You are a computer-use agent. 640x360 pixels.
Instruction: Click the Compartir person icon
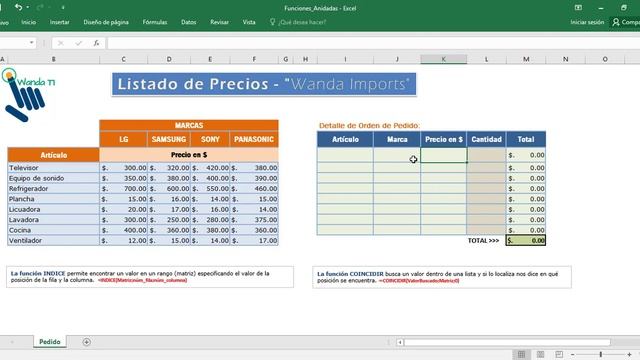coord(616,22)
